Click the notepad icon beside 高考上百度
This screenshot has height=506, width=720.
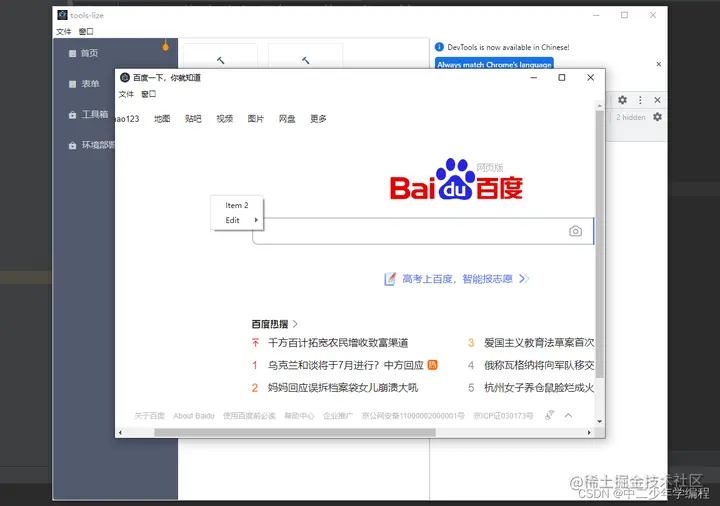tap(390, 279)
